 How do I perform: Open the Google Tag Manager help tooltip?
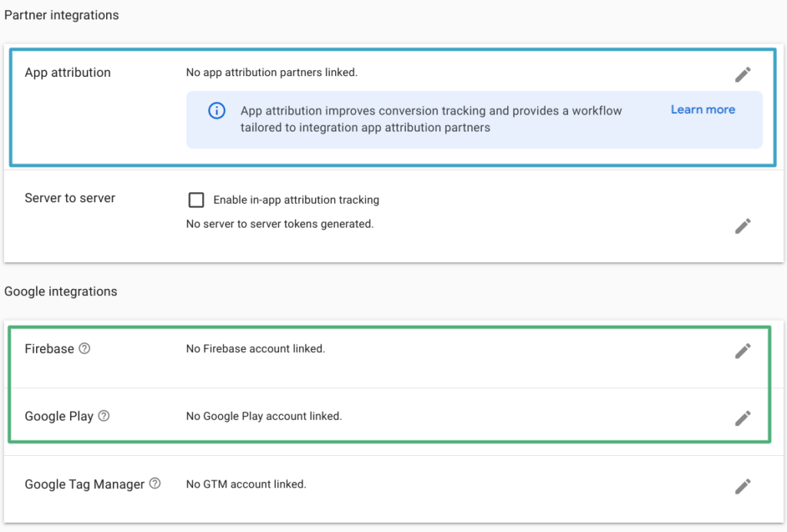(154, 484)
